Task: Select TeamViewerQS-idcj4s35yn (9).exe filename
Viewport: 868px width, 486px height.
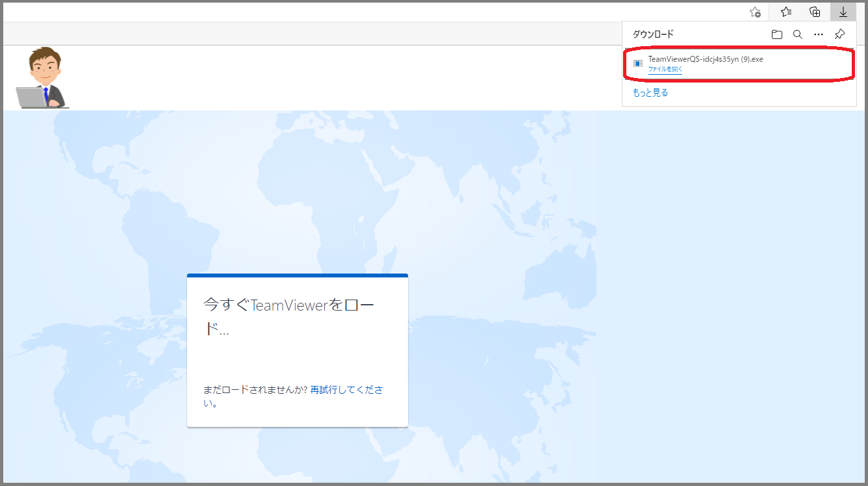Action: (x=706, y=59)
